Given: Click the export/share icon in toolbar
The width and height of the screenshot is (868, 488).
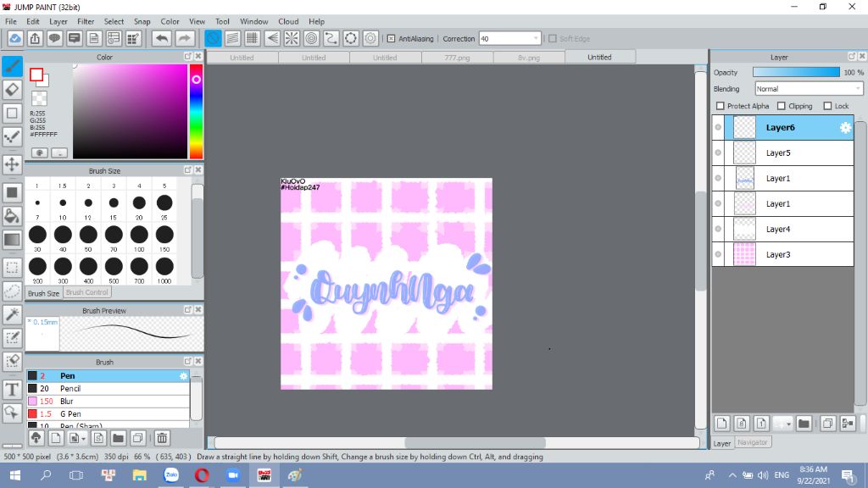Looking at the screenshot, I should [35, 38].
